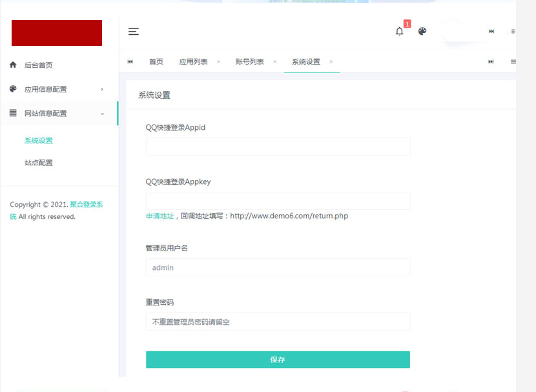
Task: Focus the QQ快捷登录Appid input field
Action: click(278, 147)
